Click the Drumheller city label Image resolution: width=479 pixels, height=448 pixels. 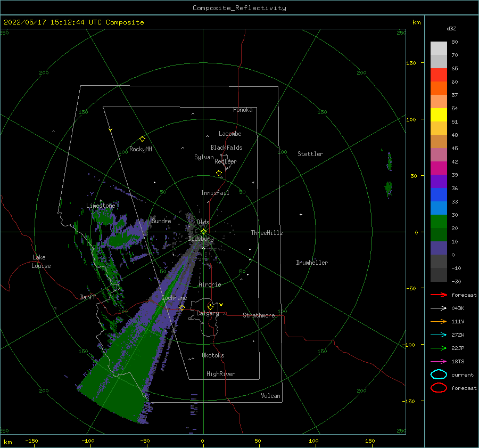coord(312,263)
